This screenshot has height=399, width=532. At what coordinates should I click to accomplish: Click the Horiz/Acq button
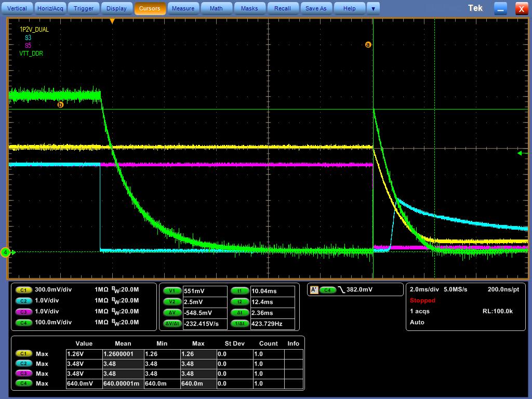(x=50, y=8)
